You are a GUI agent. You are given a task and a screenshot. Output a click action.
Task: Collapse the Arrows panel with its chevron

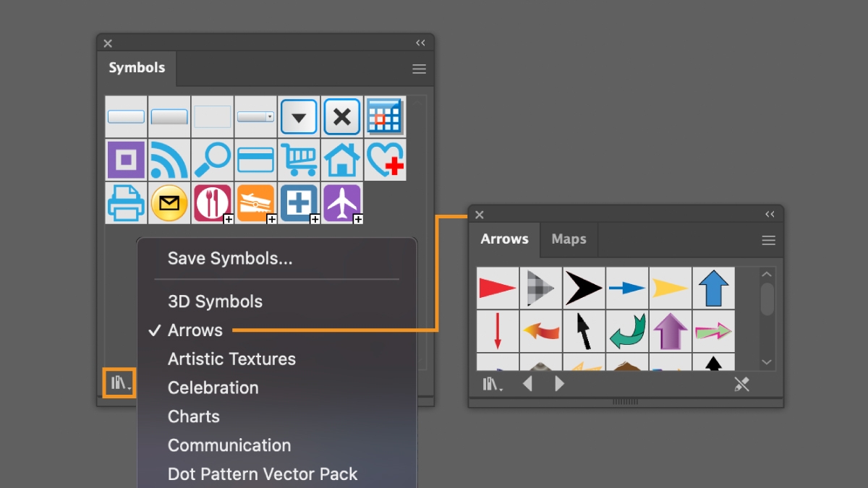(770, 214)
